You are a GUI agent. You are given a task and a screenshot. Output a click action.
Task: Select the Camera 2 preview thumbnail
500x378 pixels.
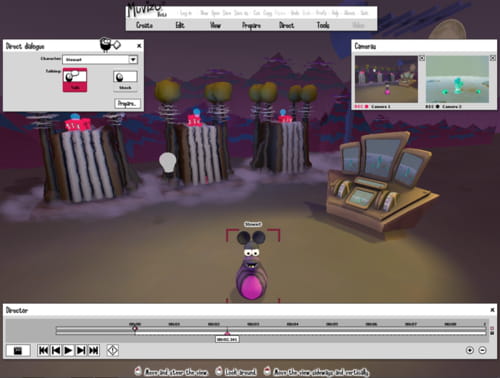pos(457,79)
